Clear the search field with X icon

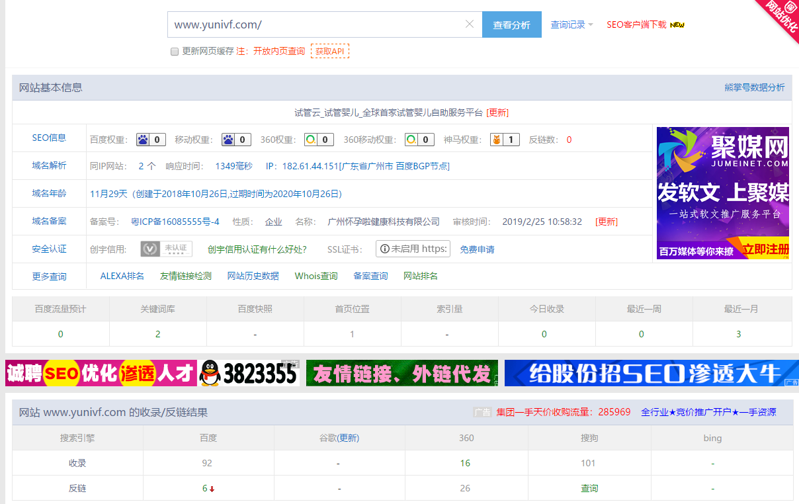tap(469, 24)
